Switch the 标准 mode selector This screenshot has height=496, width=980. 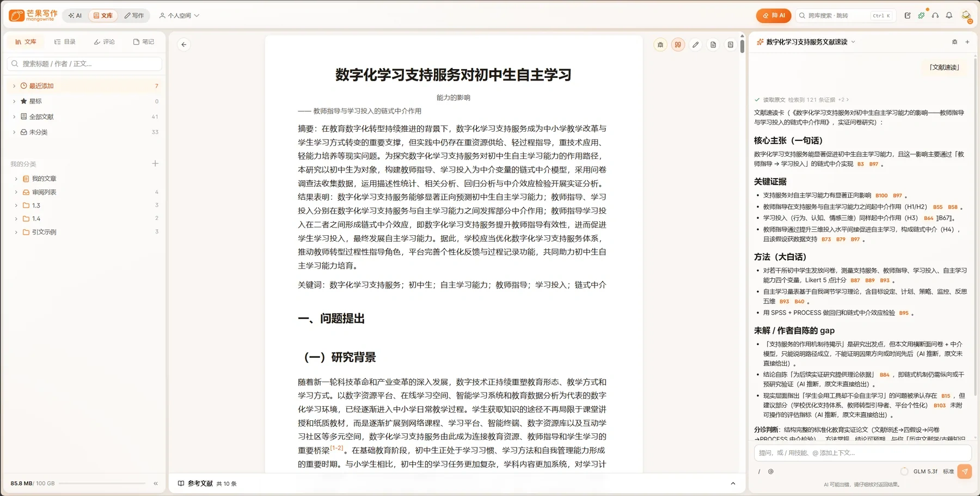point(948,471)
